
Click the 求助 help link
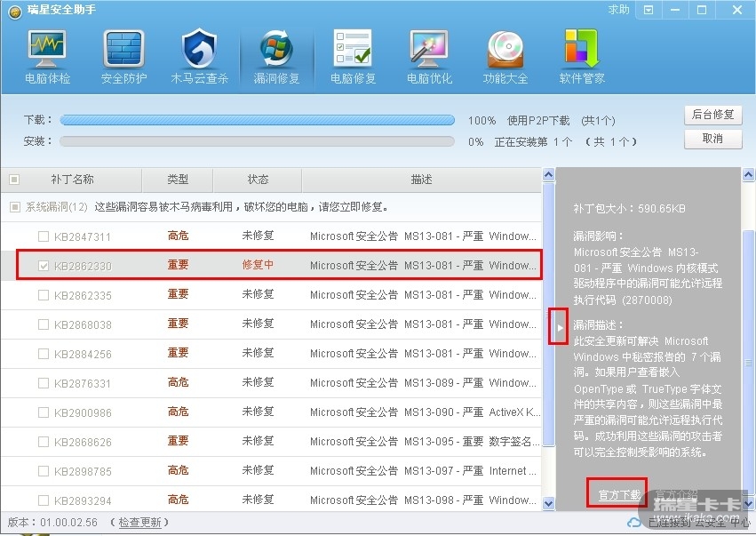pos(618,10)
